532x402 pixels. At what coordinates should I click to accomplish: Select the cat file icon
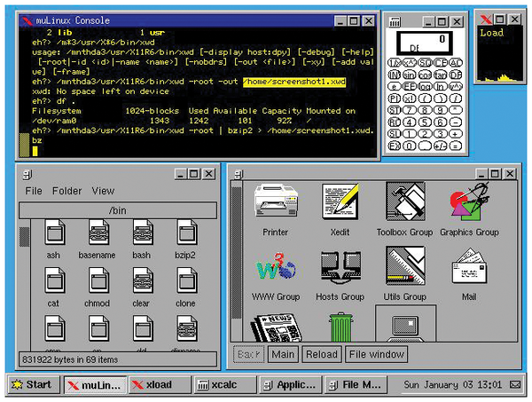pos(54,280)
